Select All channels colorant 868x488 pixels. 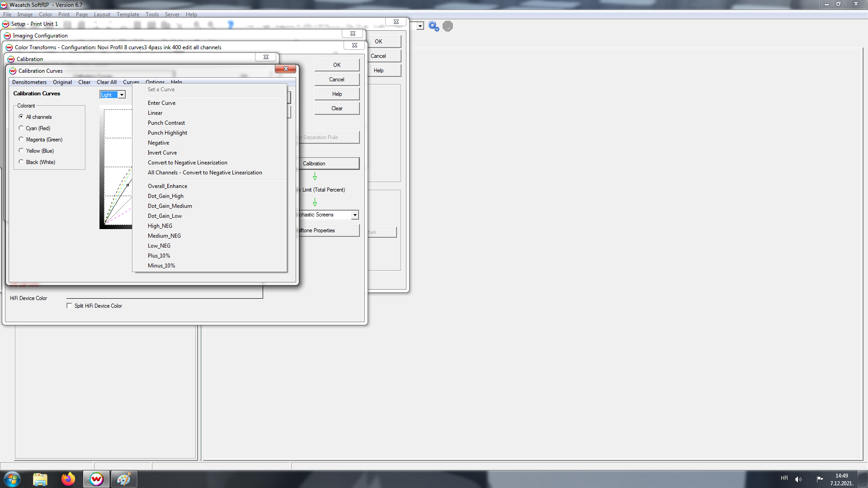pyautogui.click(x=35, y=117)
